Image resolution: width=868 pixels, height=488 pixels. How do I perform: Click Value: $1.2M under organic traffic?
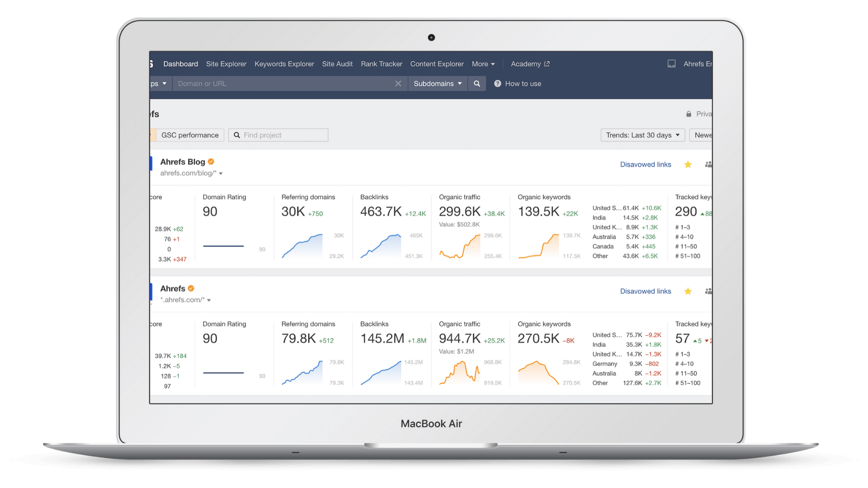457,352
